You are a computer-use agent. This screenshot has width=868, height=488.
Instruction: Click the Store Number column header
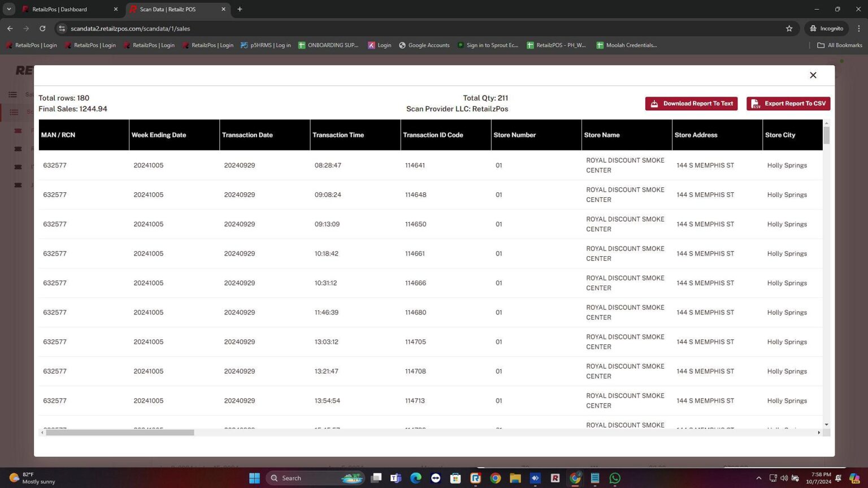[536, 135]
